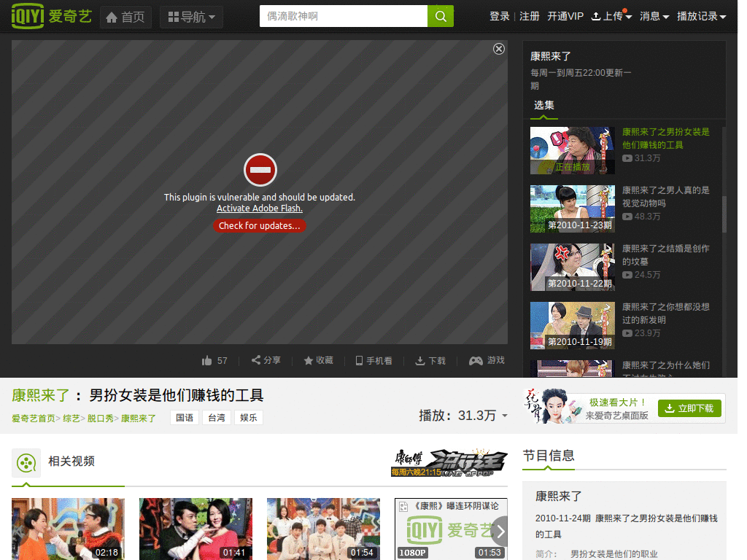Open 康熙来了之男人真的是视觉动物吗 title

(x=665, y=197)
